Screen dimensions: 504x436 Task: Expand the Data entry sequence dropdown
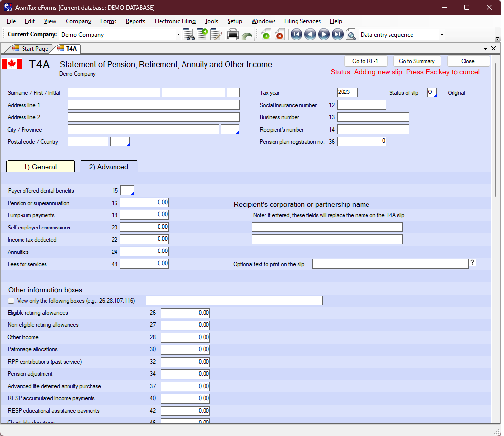click(442, 35)
